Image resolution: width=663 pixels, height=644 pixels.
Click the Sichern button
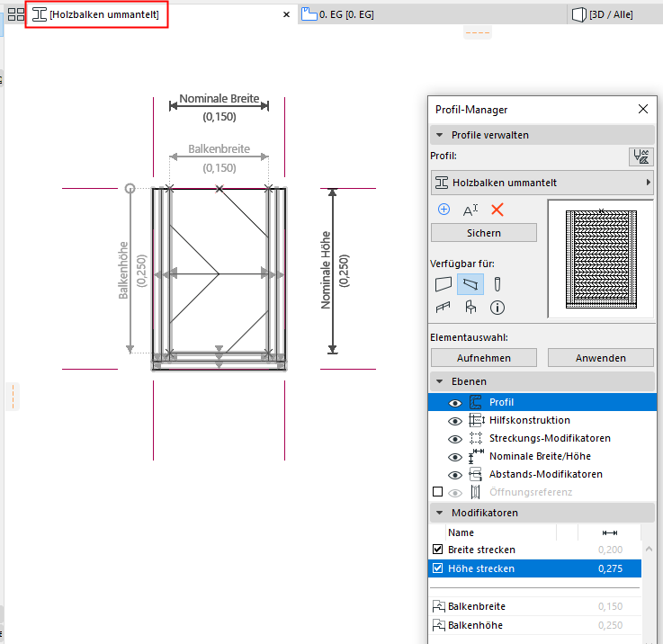point(484,233)
